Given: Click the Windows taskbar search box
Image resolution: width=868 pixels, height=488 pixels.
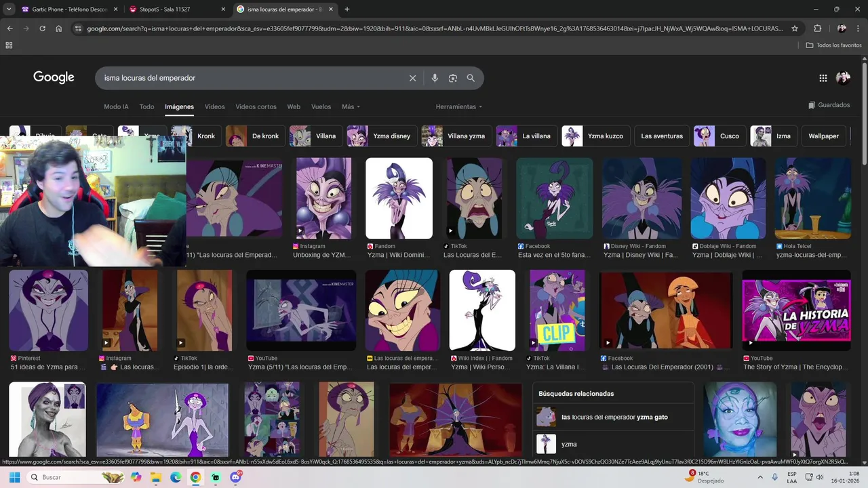Looking at the screenshot, I should point(75,477).
